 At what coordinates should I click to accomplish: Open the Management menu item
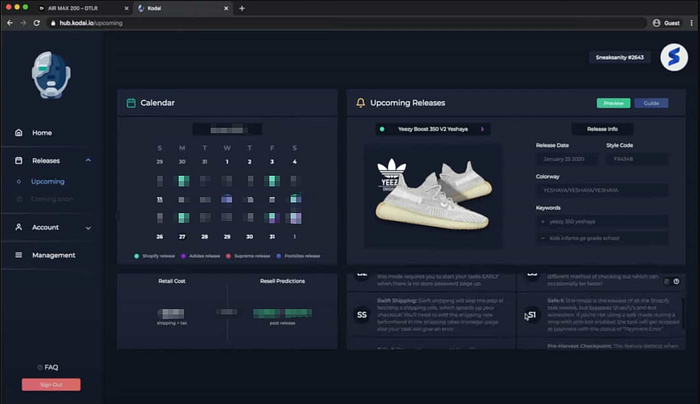click(54, 255)
